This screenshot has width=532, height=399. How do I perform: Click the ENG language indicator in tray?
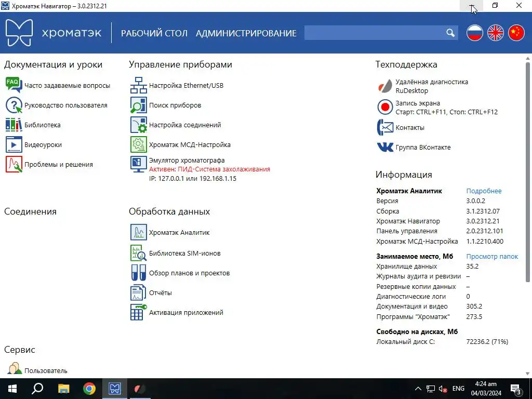[x=458, y=389]
